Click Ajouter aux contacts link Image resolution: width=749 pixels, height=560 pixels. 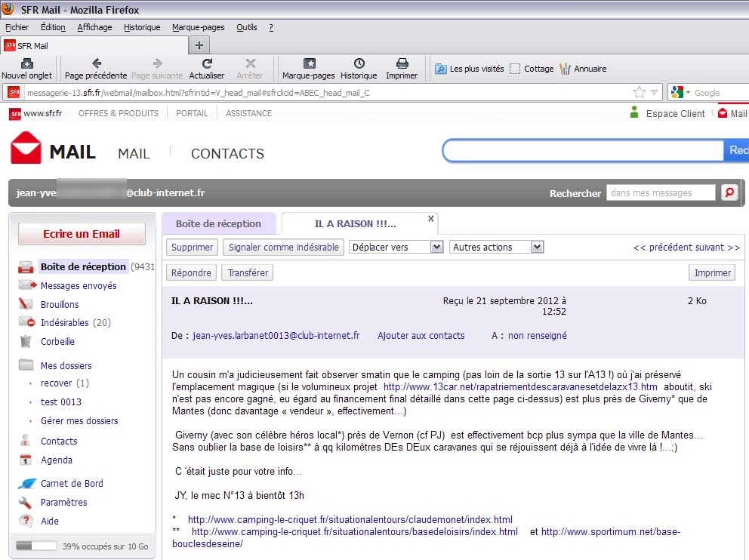coord(421,336)
